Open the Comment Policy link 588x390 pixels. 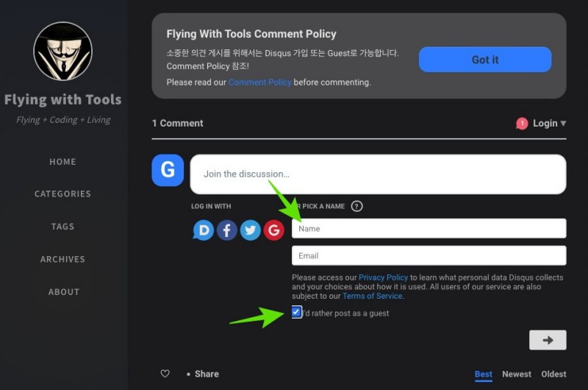[259, 82]
